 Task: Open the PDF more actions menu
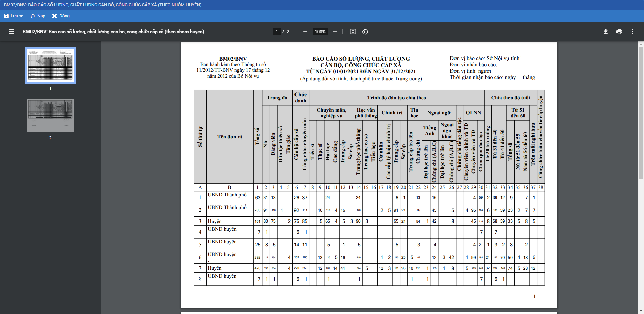click(632, 32)
